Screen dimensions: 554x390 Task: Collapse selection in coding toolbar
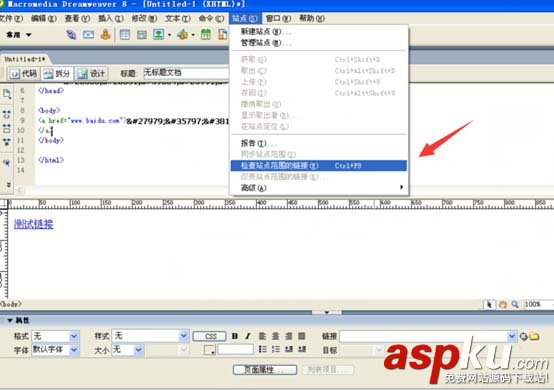coord(7,128)
